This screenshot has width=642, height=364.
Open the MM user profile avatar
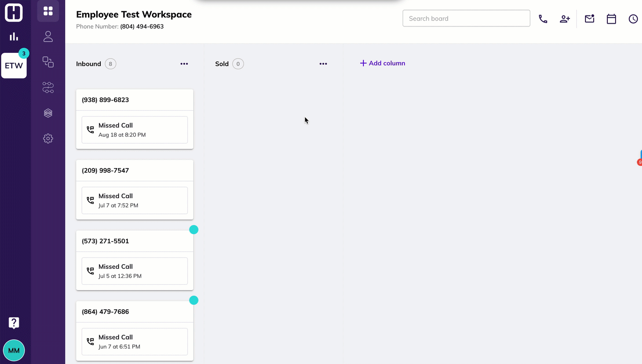(x=14, y=350)
